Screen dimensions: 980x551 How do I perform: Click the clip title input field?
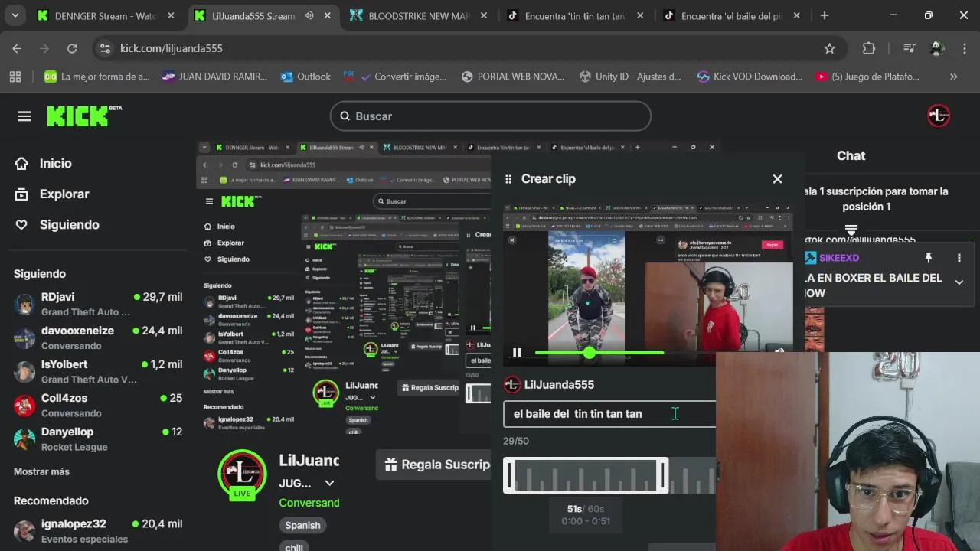tap(609, 414)
